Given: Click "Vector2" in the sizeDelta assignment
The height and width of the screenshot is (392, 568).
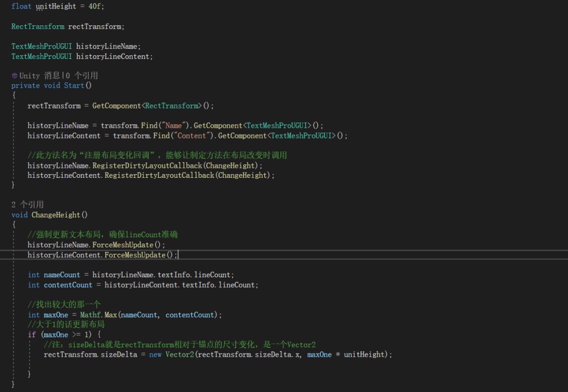Looking at the screenshot, I should (x=180, y=355).
